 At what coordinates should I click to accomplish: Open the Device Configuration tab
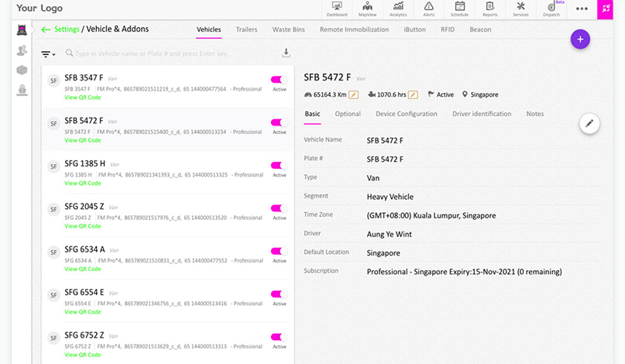(x=407, y=114)
